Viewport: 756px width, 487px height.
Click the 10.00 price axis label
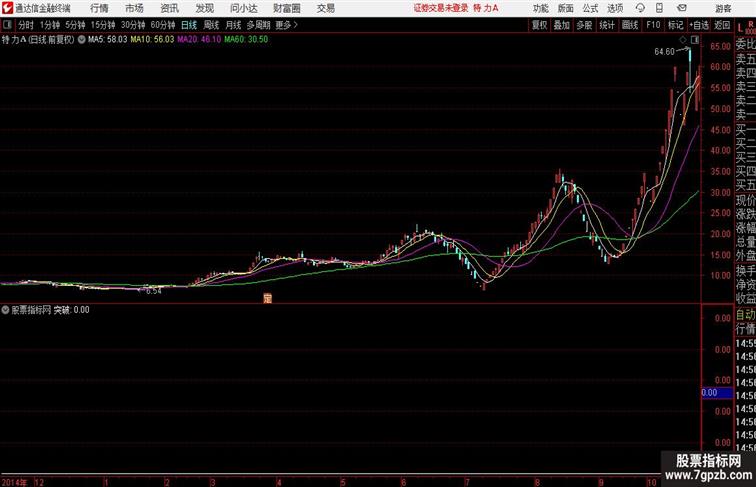[720, 276]
